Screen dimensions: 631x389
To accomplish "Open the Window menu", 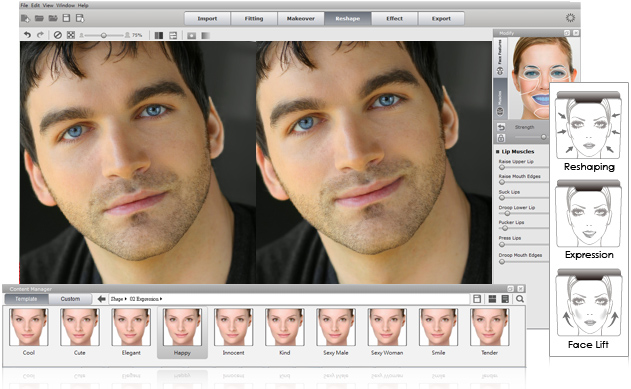I will pyautogui.click(x=65, y=5).
